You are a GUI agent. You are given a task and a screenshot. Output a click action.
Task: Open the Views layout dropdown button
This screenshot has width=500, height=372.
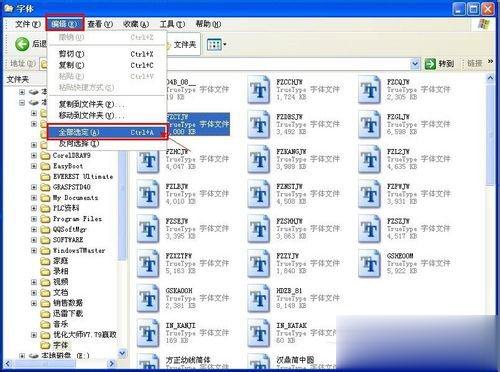click(216, 44)
